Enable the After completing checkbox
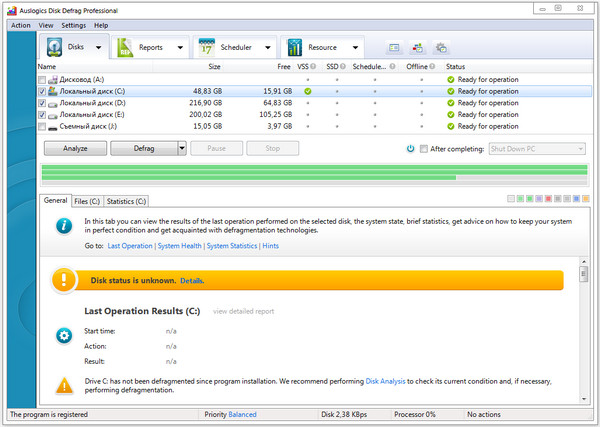 pyautogui.click(x=423, y=149)
